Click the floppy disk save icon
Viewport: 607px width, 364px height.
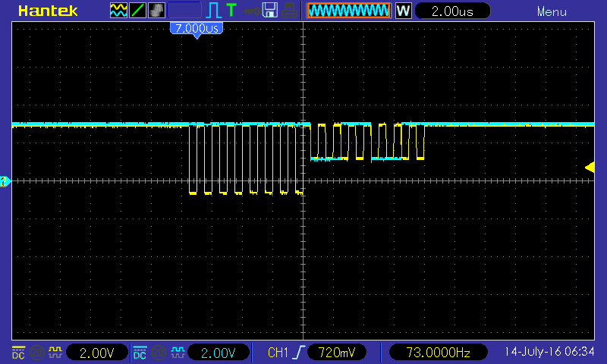[270, 10]
